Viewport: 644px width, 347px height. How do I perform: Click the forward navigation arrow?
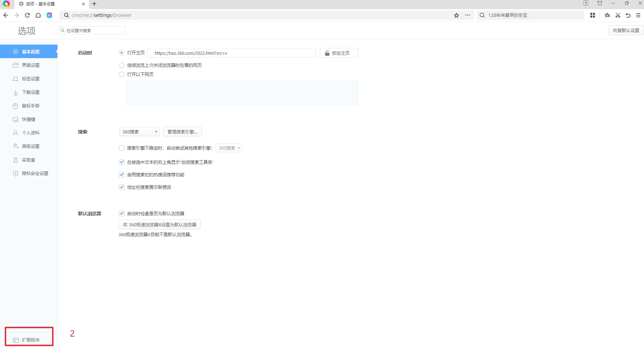click(x=17, y=15)
